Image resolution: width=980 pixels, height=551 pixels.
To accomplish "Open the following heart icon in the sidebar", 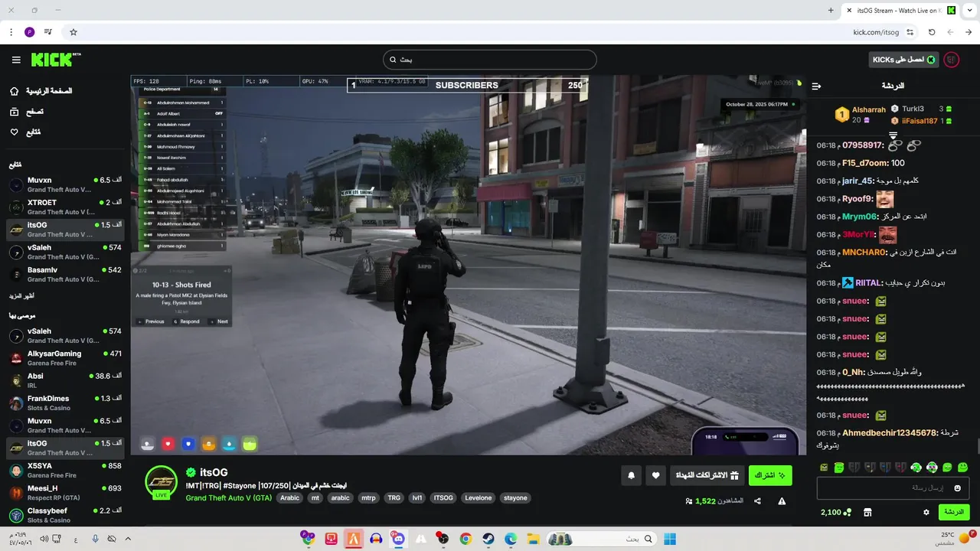I will [x=15, y=132].
